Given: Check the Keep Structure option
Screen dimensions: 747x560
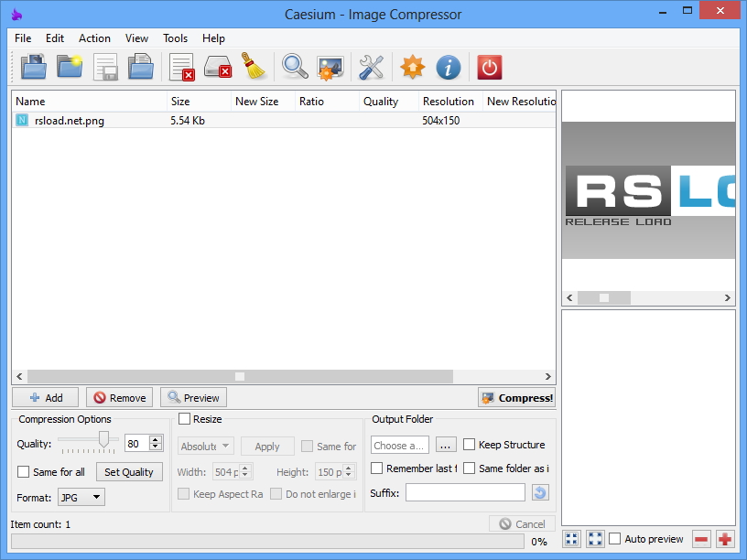Looking at the screenshot, I should [470, 445].
